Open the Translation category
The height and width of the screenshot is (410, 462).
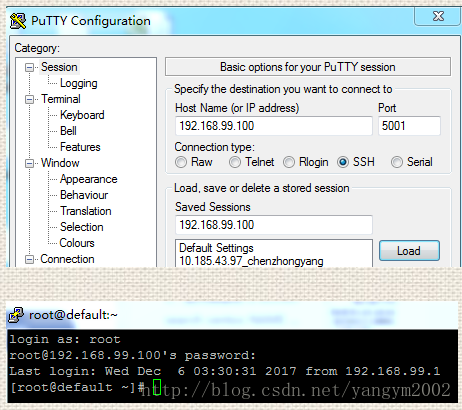pyautogui.click(x=86, y=211)
